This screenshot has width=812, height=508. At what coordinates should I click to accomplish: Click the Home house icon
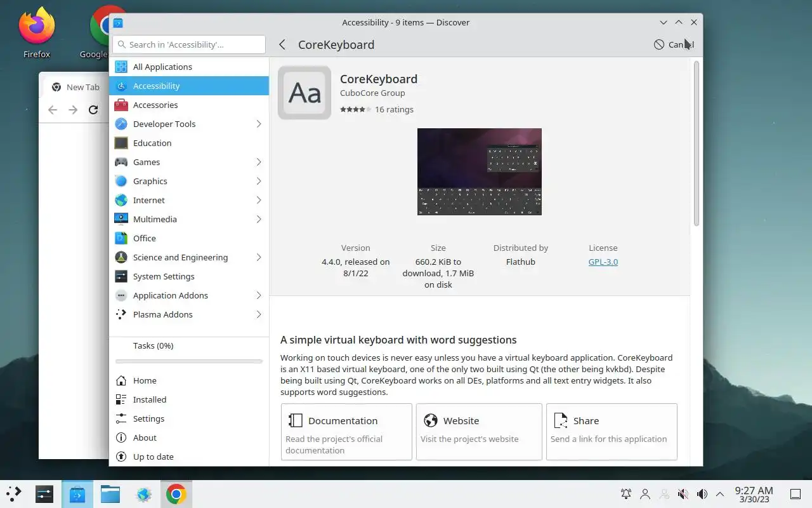click(x=121, y=380)
